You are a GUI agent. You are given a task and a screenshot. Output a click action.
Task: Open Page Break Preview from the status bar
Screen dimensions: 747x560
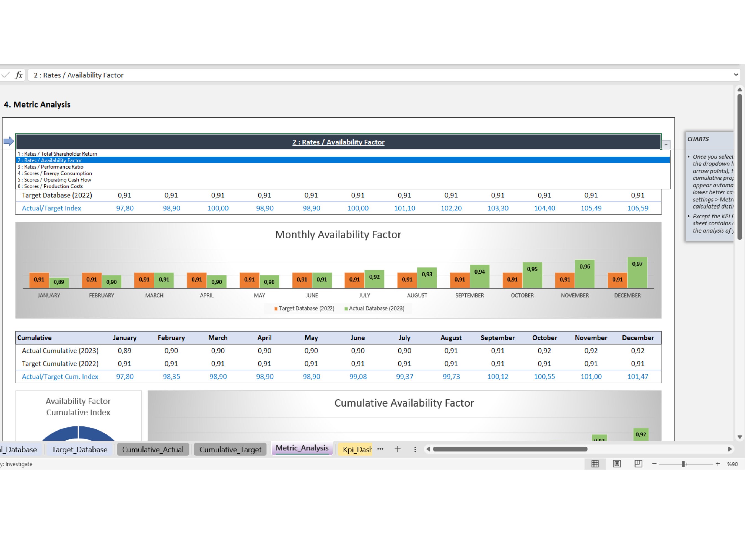(x=639, y=464)
